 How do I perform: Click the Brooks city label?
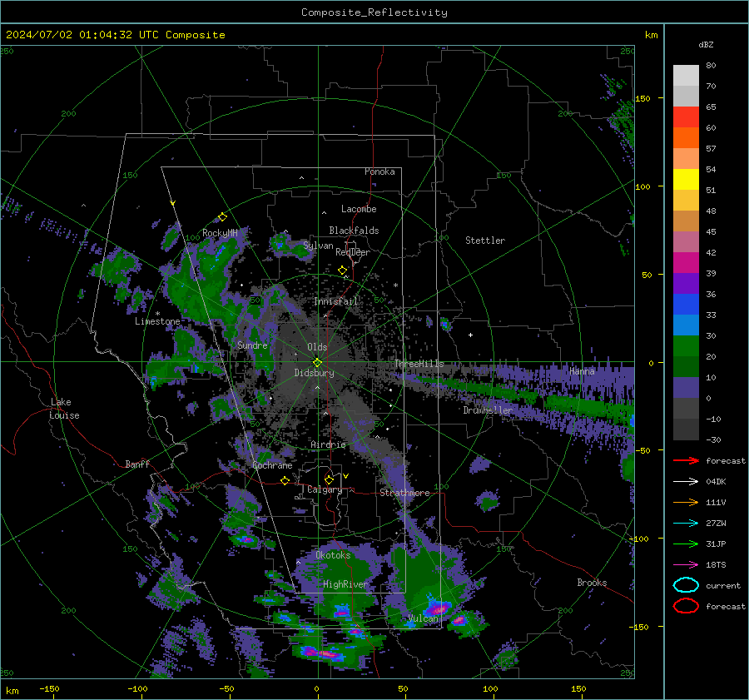click(592, 583)
